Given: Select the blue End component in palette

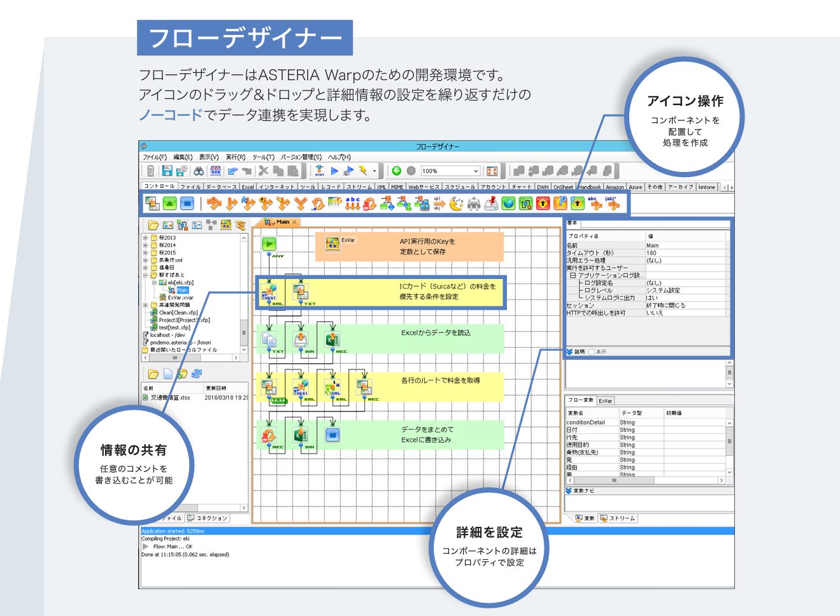Looking at the screenshot, I should pyautogui.click(x=187, y=203).
